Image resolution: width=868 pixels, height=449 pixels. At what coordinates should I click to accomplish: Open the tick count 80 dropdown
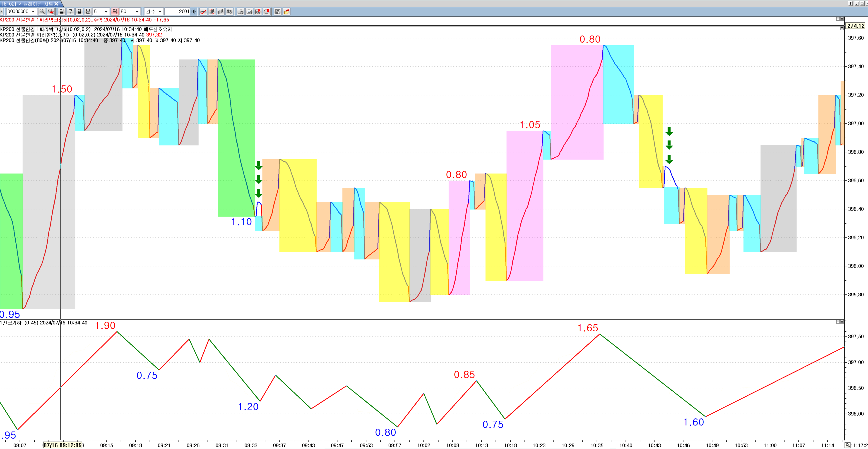[137, 12]
